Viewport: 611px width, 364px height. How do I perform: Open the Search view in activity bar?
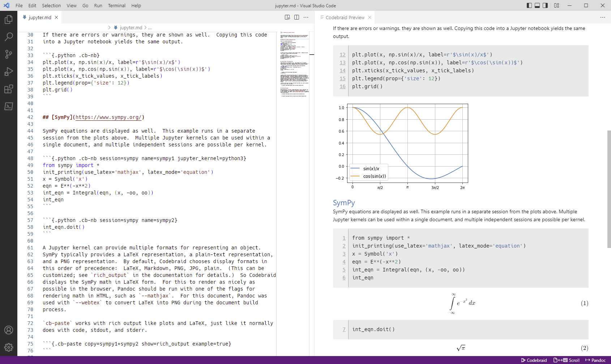point(9,37)
